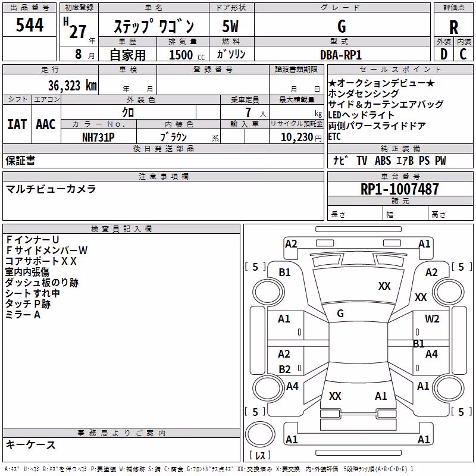Click the recycle deposit 10,230円
This screenshot has height=476, width=476.
point(301,137)
